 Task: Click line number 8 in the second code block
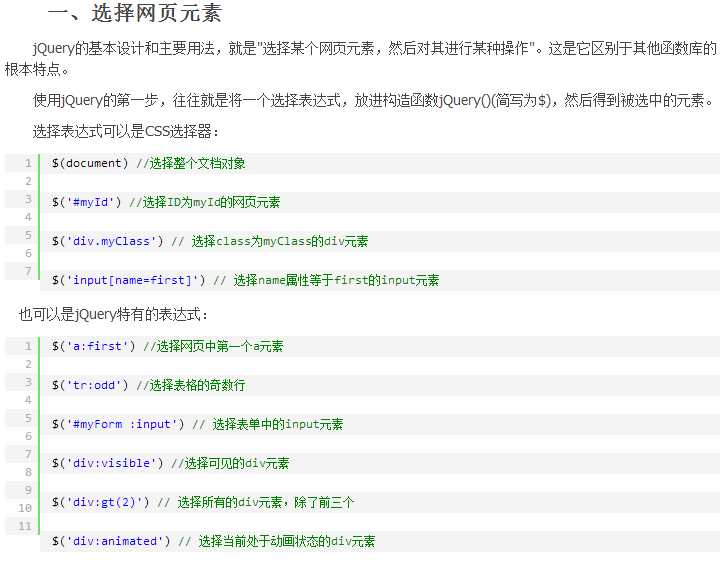click(x=28, y=472)
